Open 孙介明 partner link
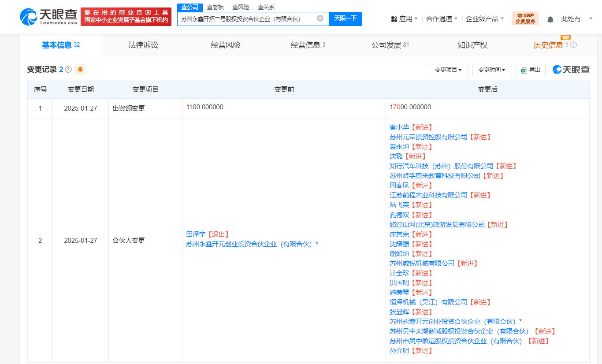Image resolution: width=602 pixels, height=364 pixels. coord(399,351)
